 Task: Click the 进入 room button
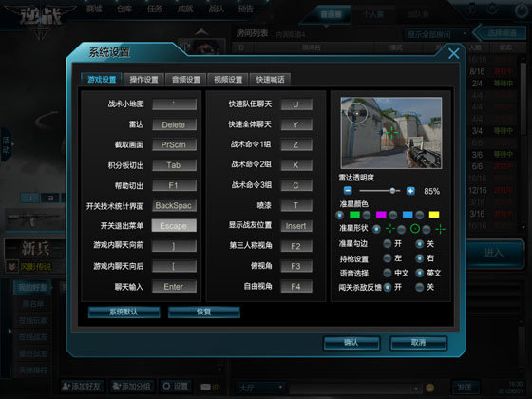[x=495, y=253]
